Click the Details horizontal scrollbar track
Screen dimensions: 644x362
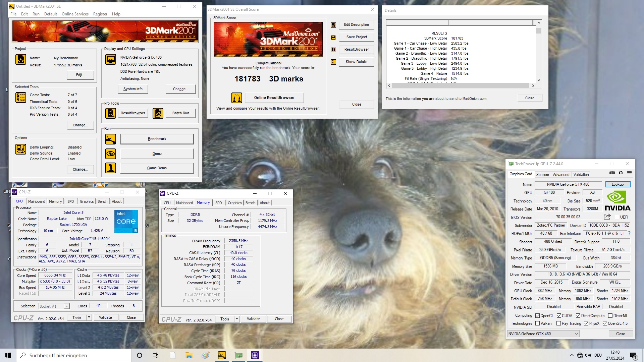click(x=461, y=86)
